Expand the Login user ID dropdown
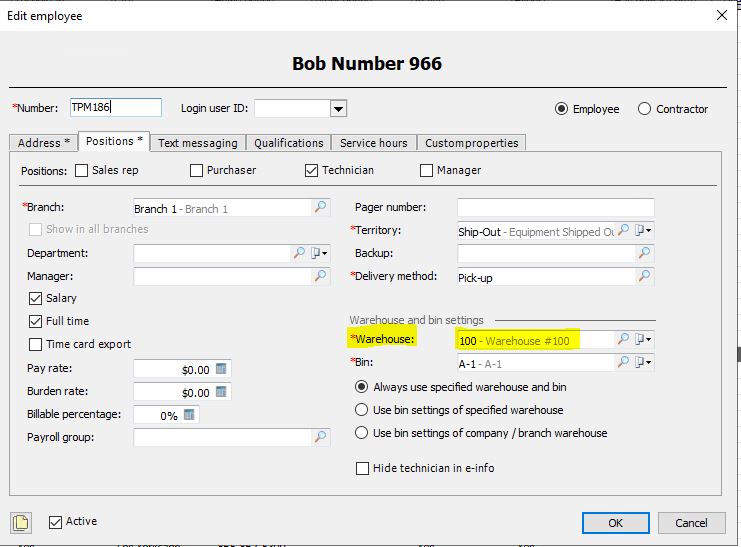The image size is (741, 547). pyautogui.click(x=338, y=109)
